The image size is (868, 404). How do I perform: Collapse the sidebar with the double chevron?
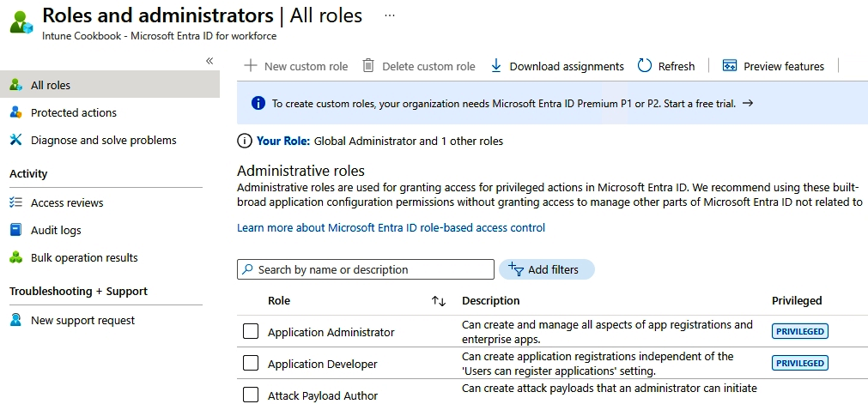(x=209, y=61)
